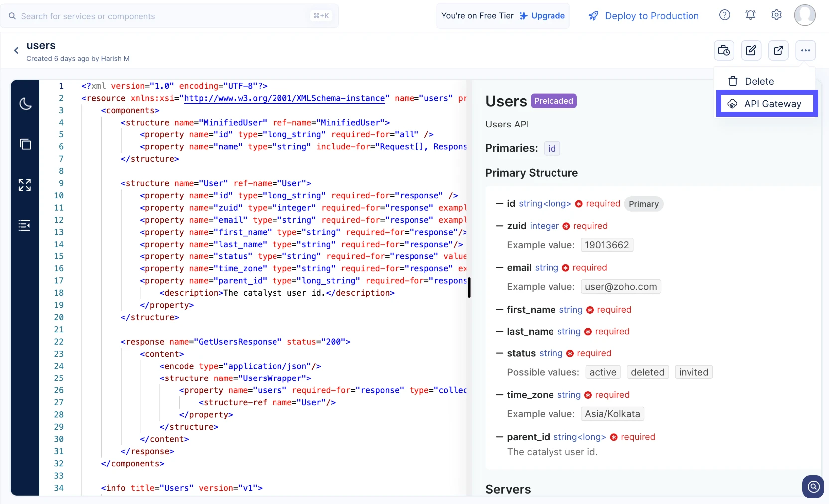The image size is (829, 504).
Task: Click line number 34 in the editor
Action: click(59, 488)
